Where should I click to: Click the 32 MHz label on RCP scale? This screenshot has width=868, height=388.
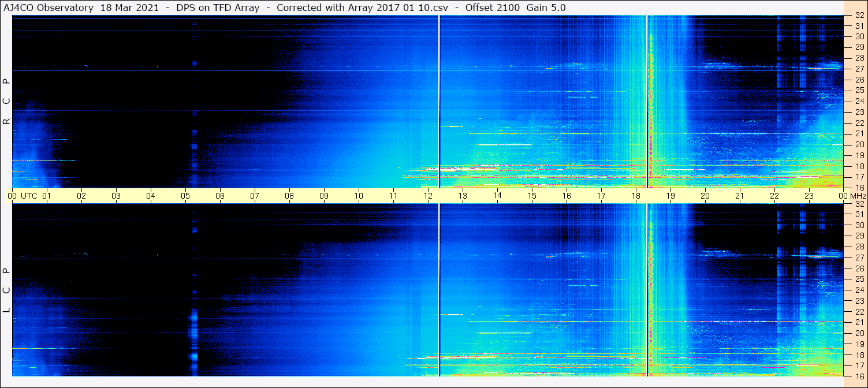click(859, 16)
